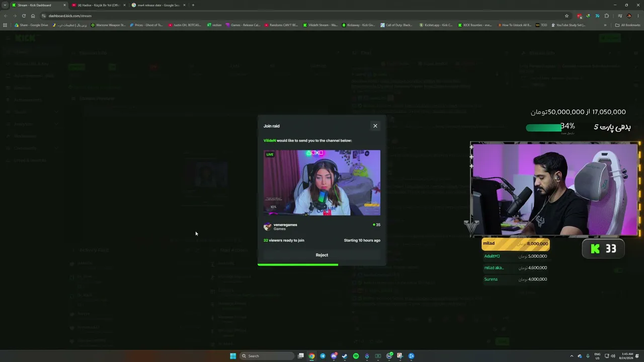Open Google Chrome from the taskbar
The image size is (644, 362).
[x=312, y=356]
